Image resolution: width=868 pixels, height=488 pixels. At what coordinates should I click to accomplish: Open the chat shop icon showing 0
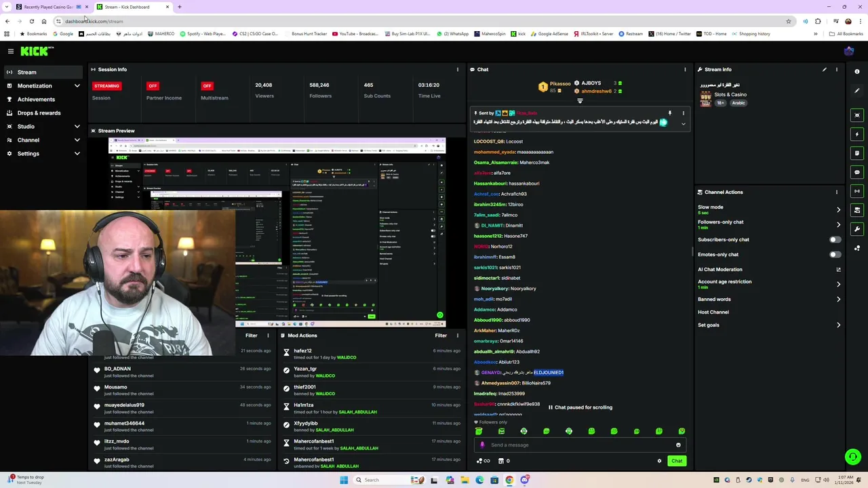pos(503,461)
